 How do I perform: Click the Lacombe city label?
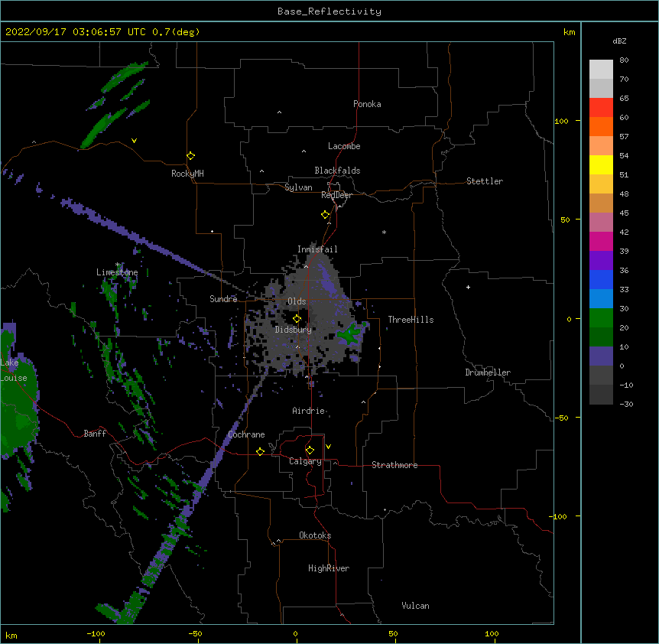[x=344, y=146]
